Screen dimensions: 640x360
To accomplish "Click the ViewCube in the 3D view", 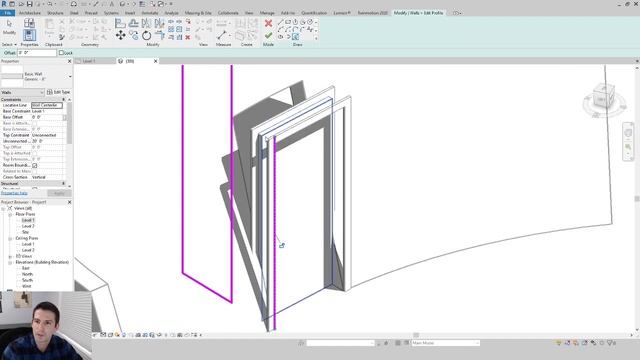I will pyautogui.click(x=603, y=96).
